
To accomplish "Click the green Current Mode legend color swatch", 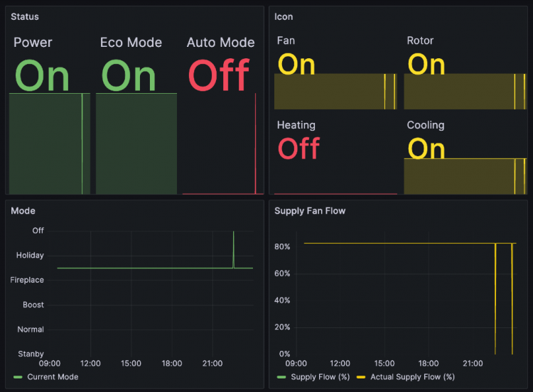I will [x=18, y=377].
